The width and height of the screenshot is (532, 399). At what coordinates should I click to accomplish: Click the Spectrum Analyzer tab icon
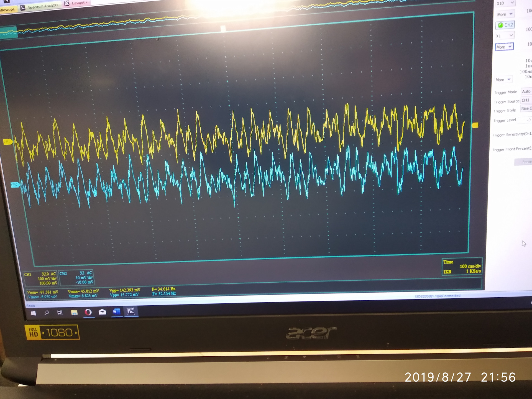23,7
